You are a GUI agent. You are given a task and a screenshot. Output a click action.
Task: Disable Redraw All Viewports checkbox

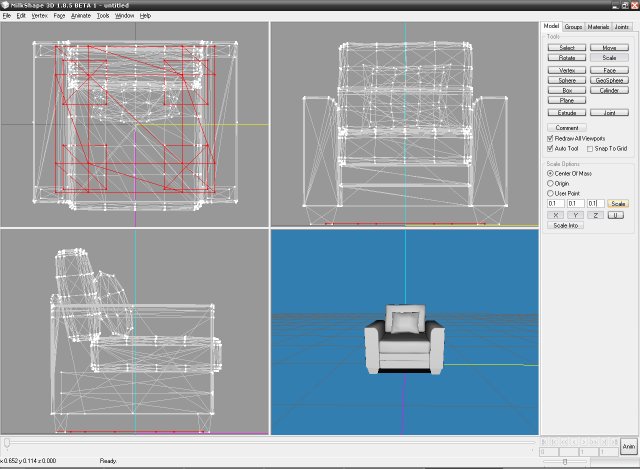tap(550, 138)
